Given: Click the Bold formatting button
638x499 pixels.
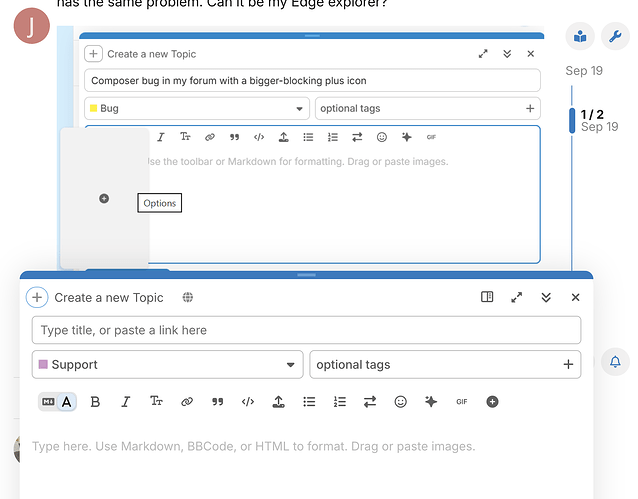Looking at the screenshot, I should (95, 402).
